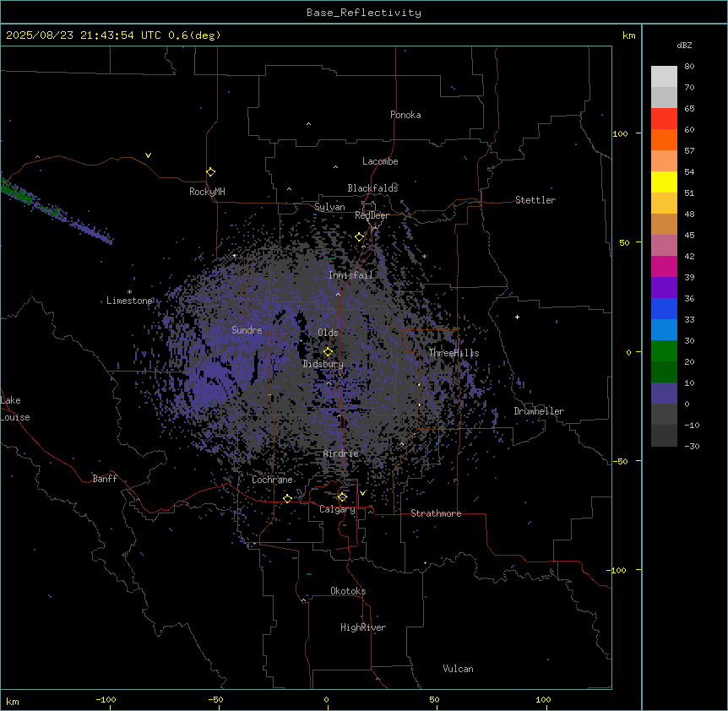
Task: Click the purple 36-39 dBZ legend swatch
Action: click(x=664, y=288)
